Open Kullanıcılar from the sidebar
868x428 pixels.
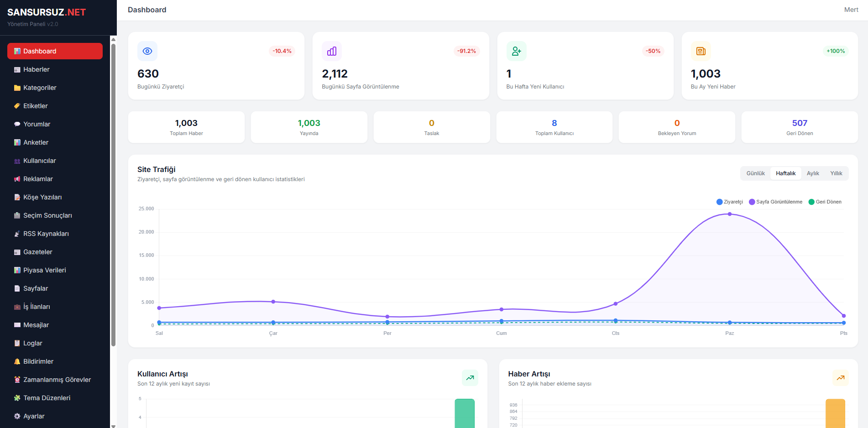click(x=55, y=161)
